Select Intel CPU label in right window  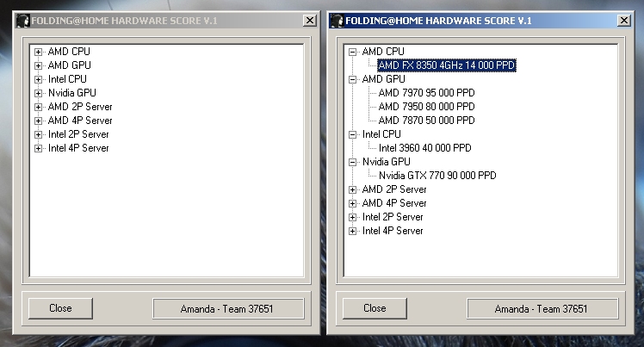coord(381,134)
